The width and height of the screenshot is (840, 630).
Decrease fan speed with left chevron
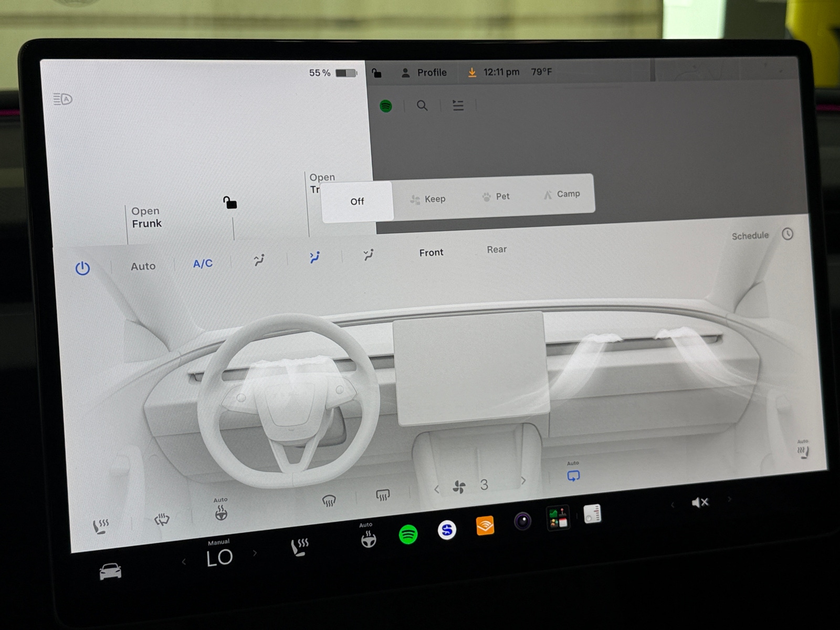(436, 489)
